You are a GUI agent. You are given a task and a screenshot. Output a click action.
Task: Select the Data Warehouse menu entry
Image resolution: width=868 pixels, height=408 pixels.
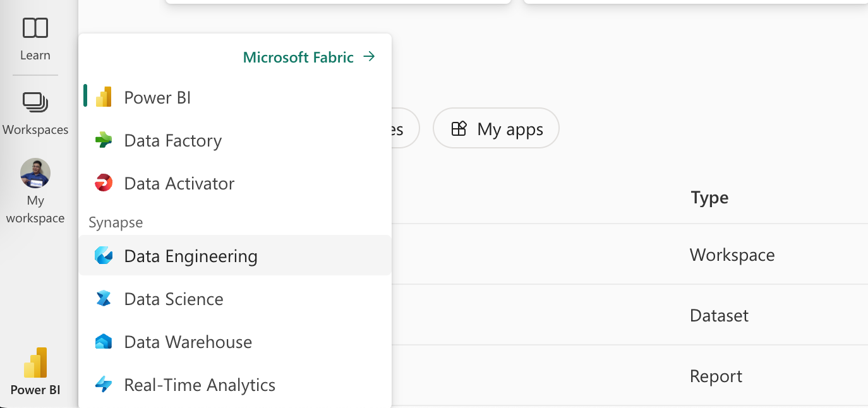235,342
